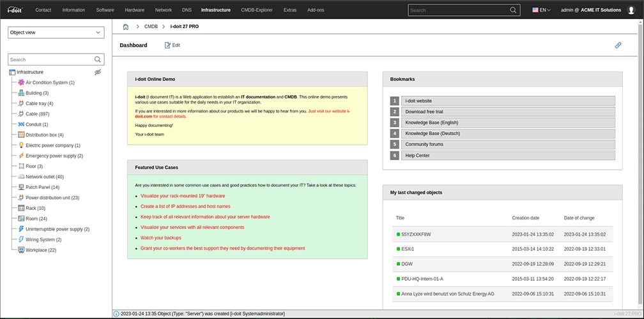Click the Air Condition System icon
Image resolution: width=644 pixels, height=319 pixels.
[x=21, y=82]
